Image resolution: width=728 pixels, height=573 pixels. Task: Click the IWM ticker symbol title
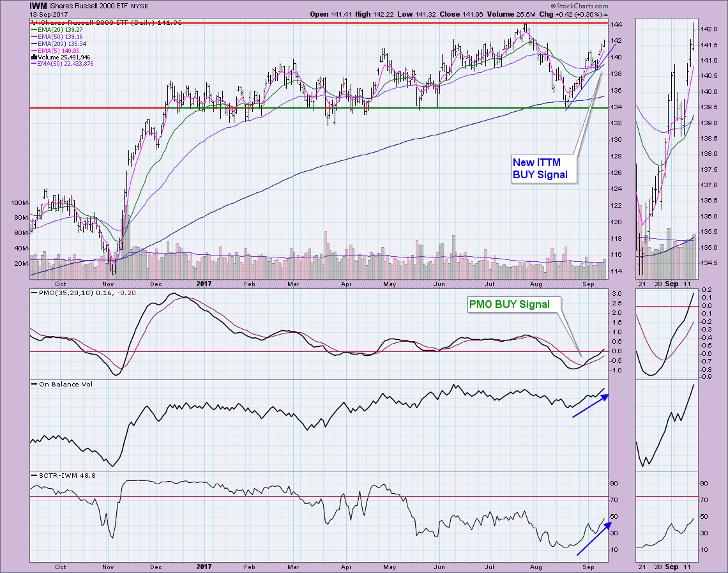coord(40,6)
